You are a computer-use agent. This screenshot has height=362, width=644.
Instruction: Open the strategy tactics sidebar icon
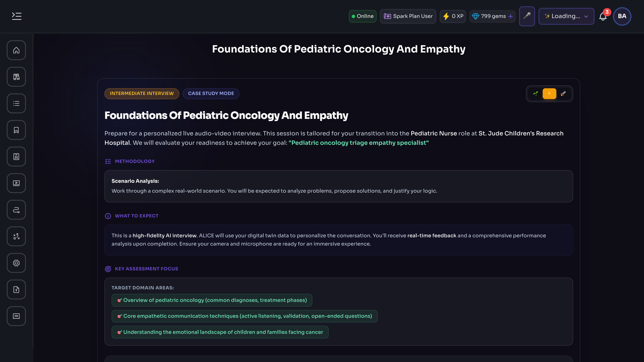pos(16,236)
